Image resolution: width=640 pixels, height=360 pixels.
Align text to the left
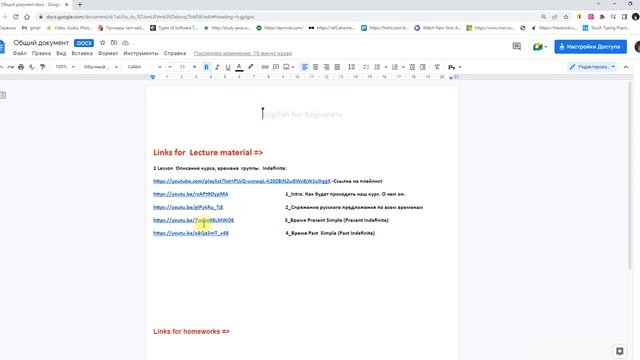point(305,67)
